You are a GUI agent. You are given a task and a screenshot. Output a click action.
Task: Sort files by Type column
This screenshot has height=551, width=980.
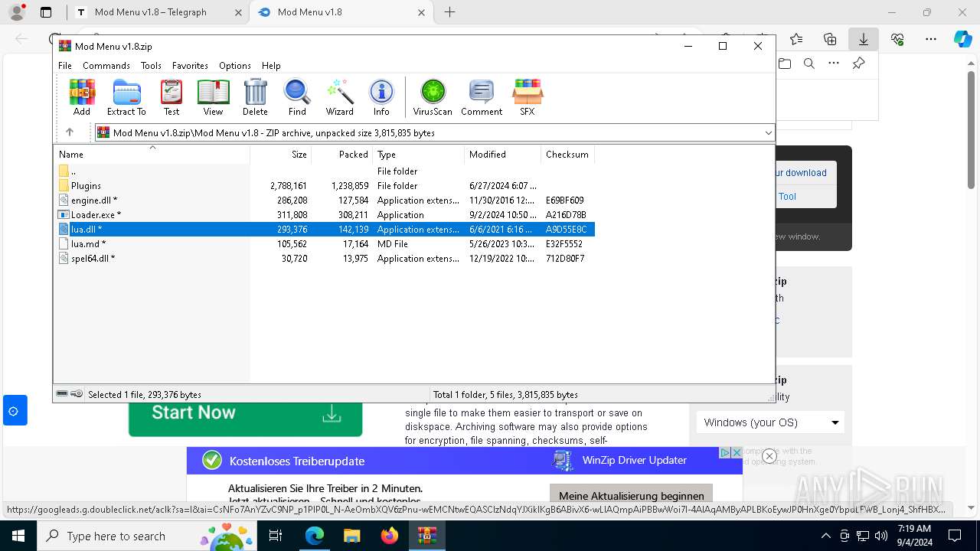(418, 155)
